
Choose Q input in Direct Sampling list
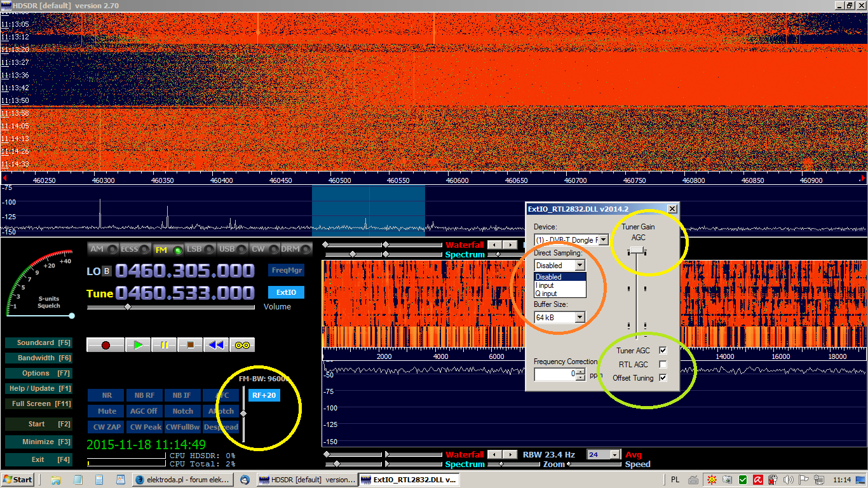[560, 294]
